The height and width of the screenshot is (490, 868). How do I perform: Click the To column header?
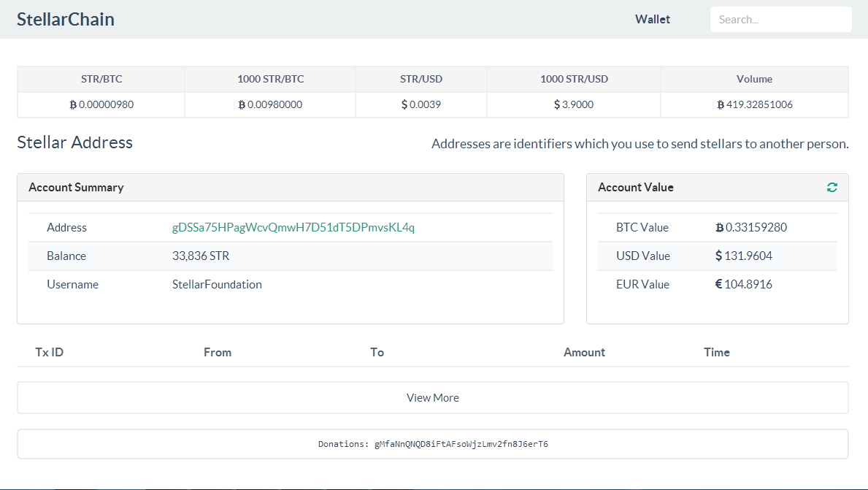pyautogui.click(x=377, y=352)
